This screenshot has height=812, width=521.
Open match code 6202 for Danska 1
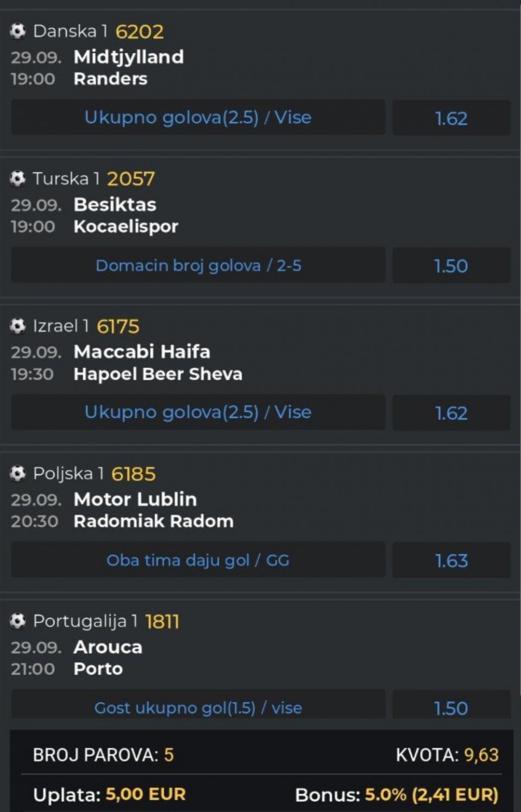[x=139, y=32]
